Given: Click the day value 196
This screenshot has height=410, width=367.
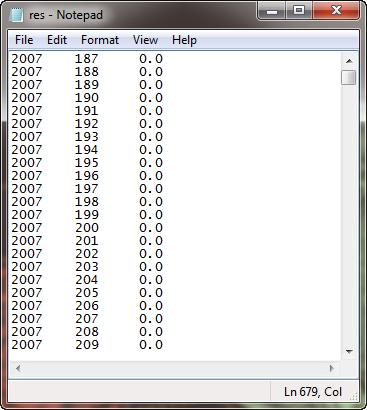Looking at the screenshot, I should pyautogui.click(x=86, y=176).
